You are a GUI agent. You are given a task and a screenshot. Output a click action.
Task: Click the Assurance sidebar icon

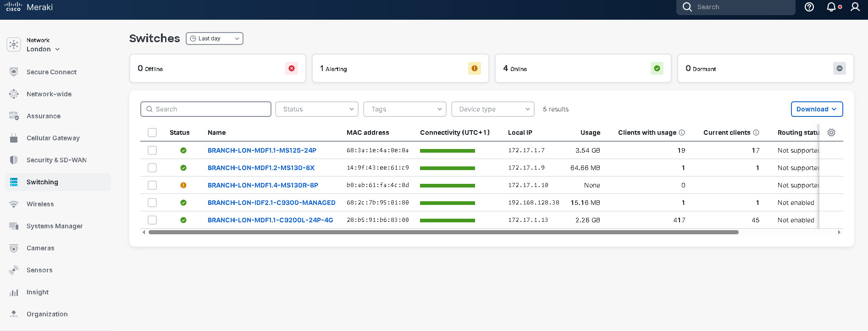pos(14,116)
